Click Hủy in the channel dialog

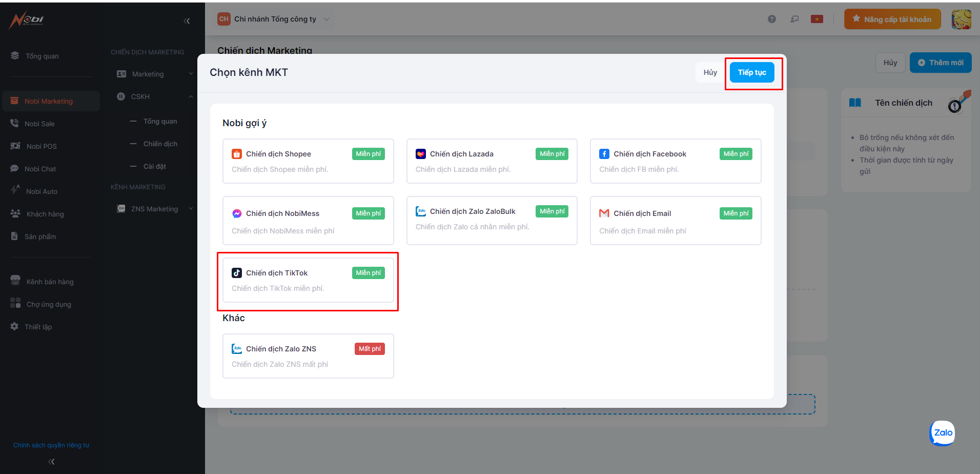click(x=710, y=72)
